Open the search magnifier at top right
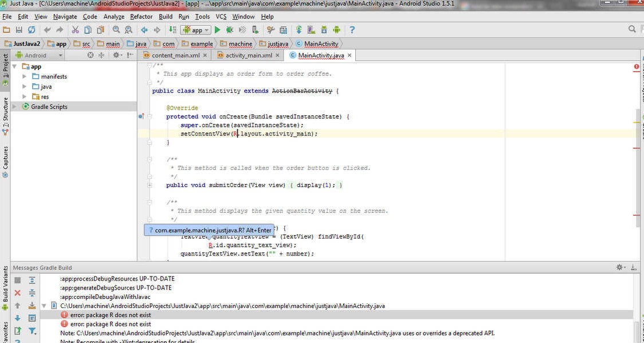Screen dimensions: 644x343 (632, 29)
